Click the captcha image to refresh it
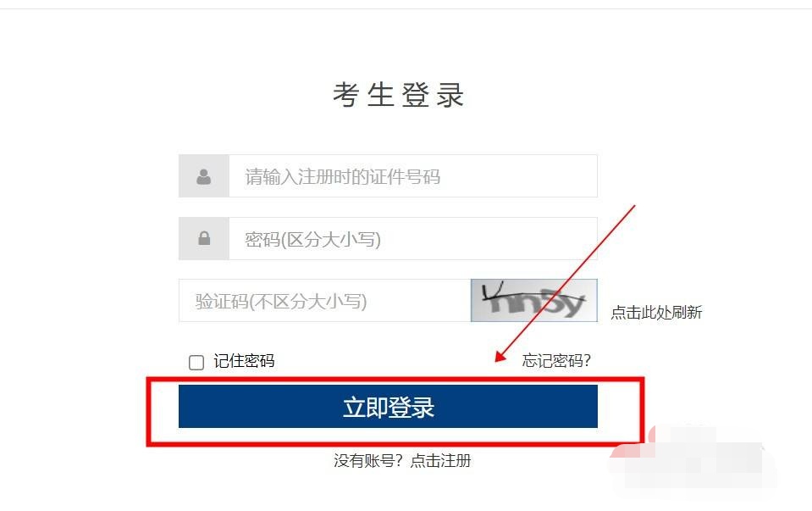 pyautogui.click(x=534, y=300)
